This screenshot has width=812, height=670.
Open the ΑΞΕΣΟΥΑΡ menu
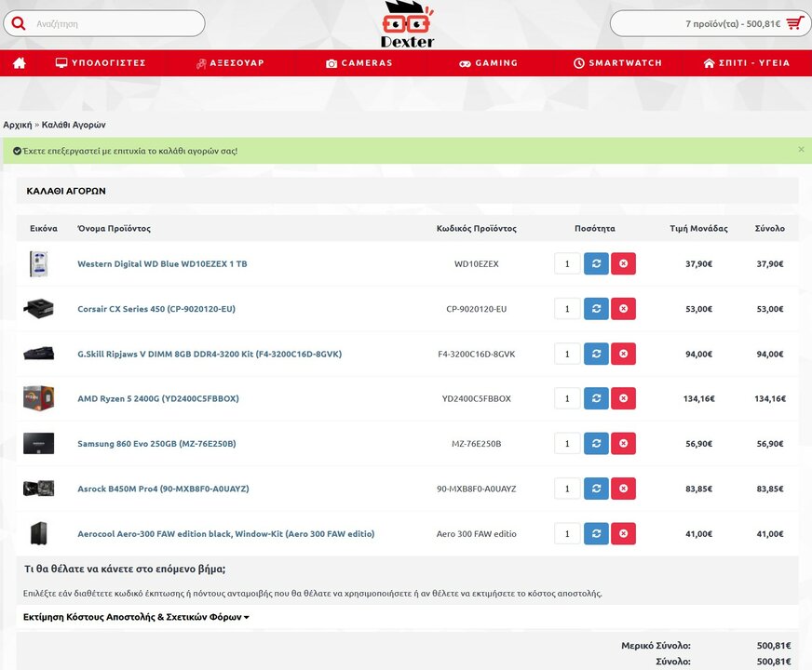[x=230, y=63]
